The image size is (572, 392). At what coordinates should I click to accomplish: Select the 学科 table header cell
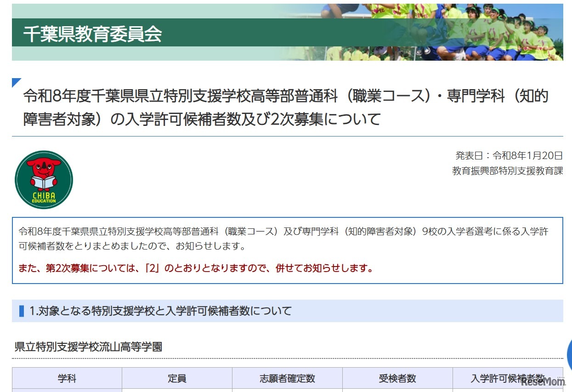click(x=67, y=378)
